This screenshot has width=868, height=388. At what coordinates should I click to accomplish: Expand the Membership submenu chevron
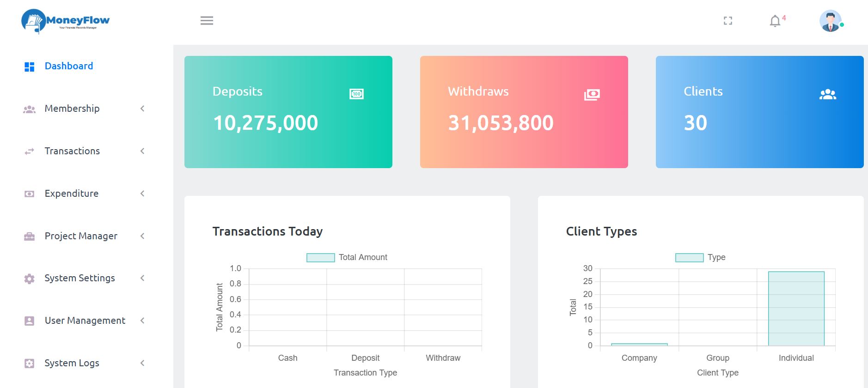click(142, 109)
